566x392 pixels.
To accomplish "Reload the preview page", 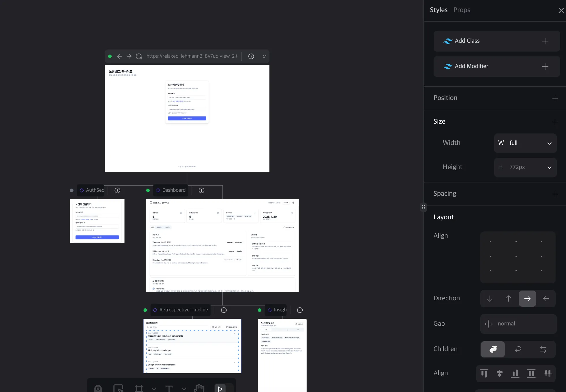I will click(x=139, y=56).
